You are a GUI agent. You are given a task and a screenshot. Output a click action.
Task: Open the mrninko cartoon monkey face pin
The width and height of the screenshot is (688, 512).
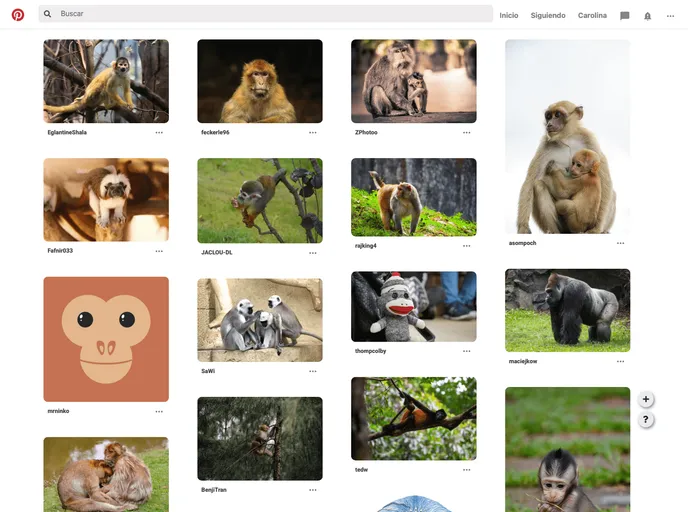pos(106,339)
